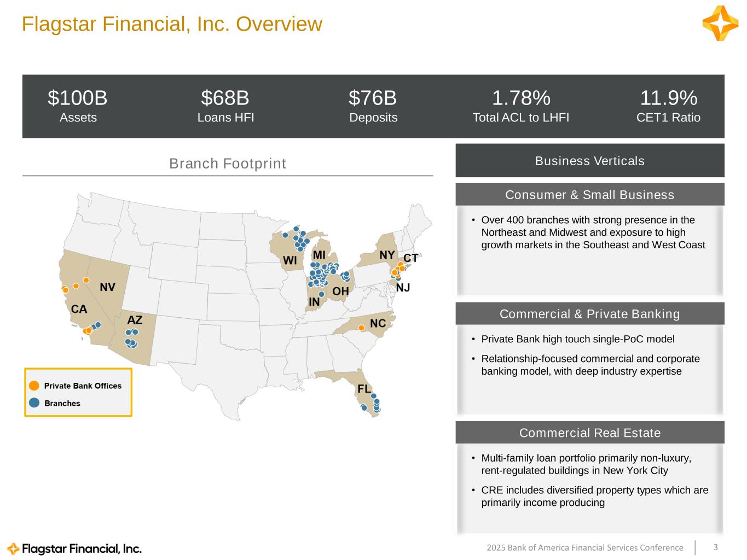Click the Branch Footprint heading
This screenshot has width=747, height=560.
pos(228,164)
